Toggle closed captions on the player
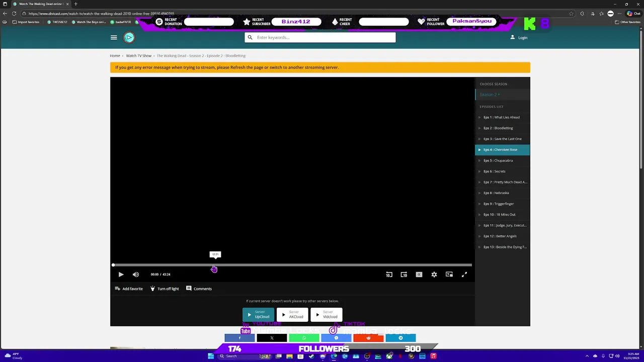 tap(419, 275)
